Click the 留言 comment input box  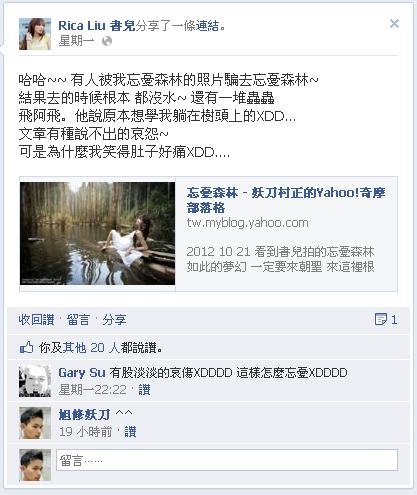[227, 460]
